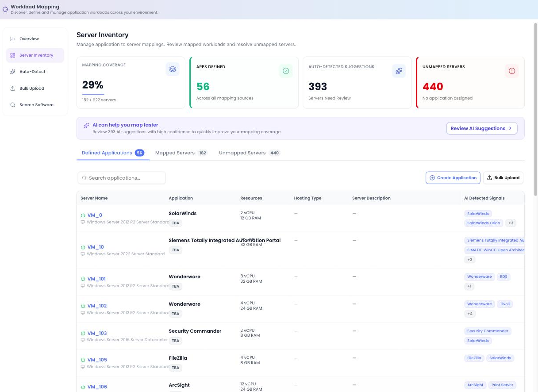The image size is (538, 392).
Task: Click the Mapping Coverage layers icon
Action: tap(173, 69)
